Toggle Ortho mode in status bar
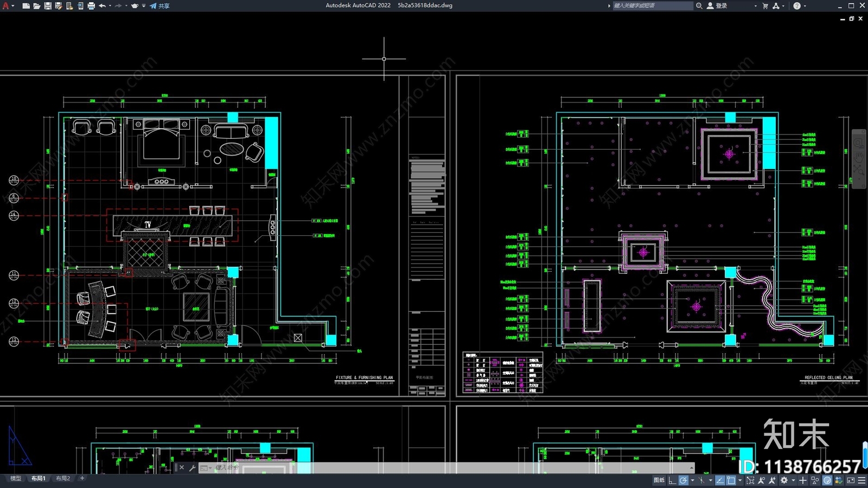 672,480
